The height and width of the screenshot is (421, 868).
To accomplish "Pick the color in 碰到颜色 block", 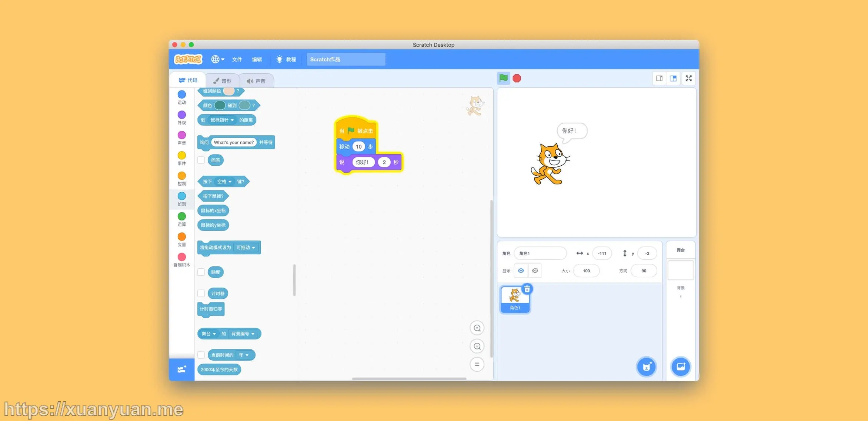I will click(228, 91).
